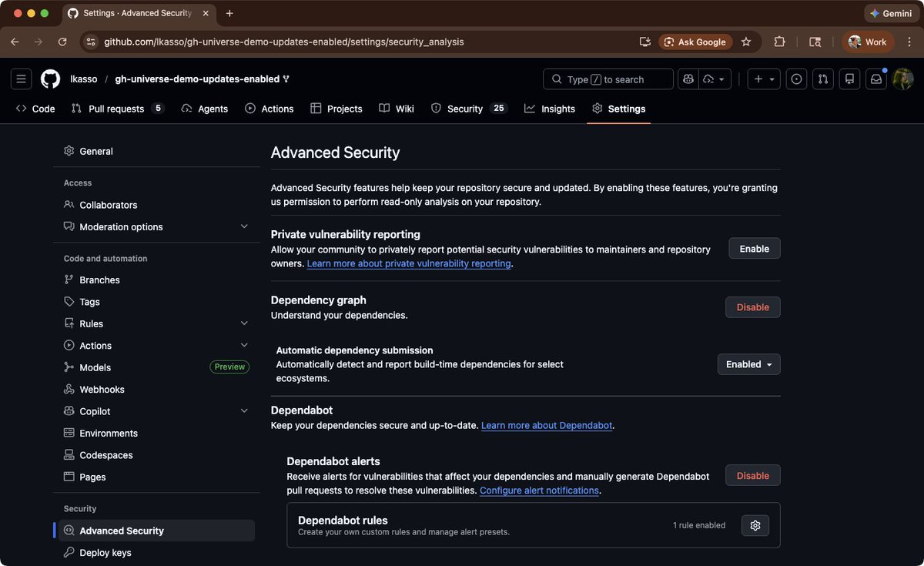Reload the page with browser refresh

[x=62, y=42]
